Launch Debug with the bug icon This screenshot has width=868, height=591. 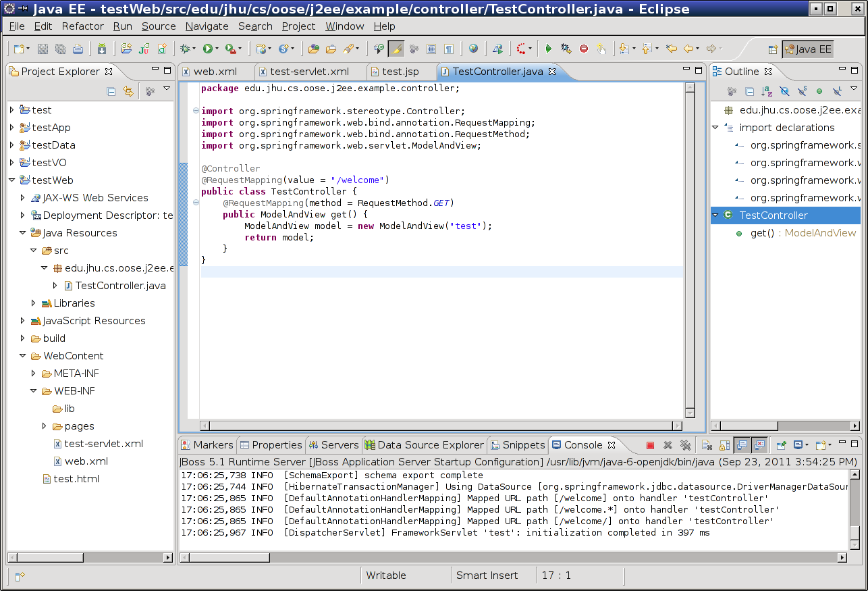(x=184, y=49)
